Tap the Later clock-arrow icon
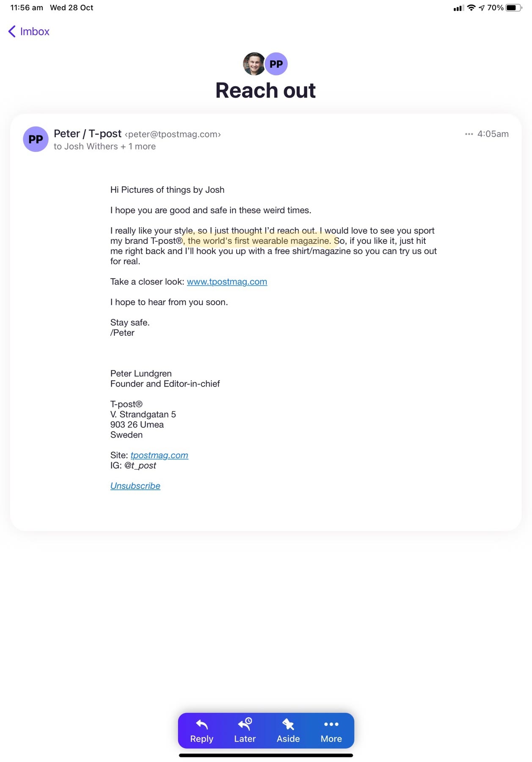 coord(245,724)
